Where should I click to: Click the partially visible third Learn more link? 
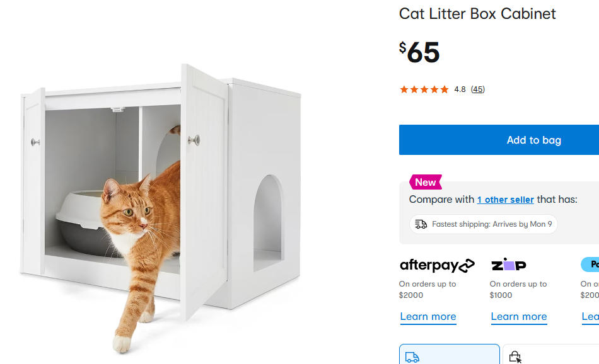tap(591, 317)
